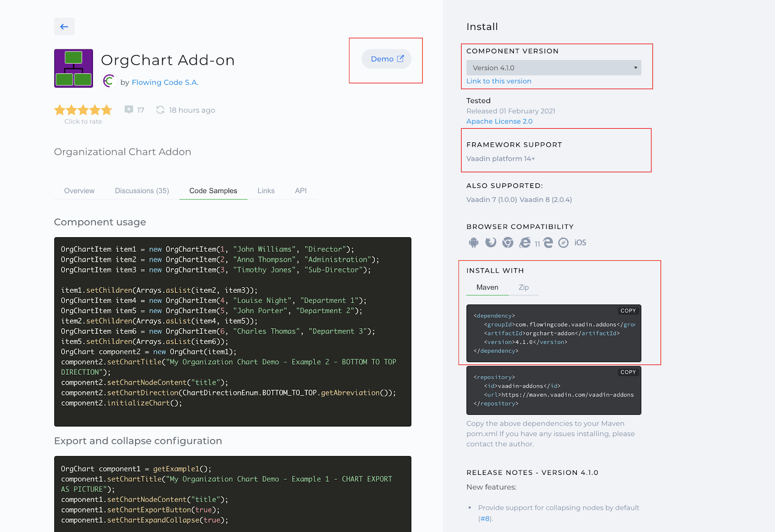This screenshot has height=532, width=775.
Task: Click Link to this version
Action: pyautogui.click(x=499, y=81)
